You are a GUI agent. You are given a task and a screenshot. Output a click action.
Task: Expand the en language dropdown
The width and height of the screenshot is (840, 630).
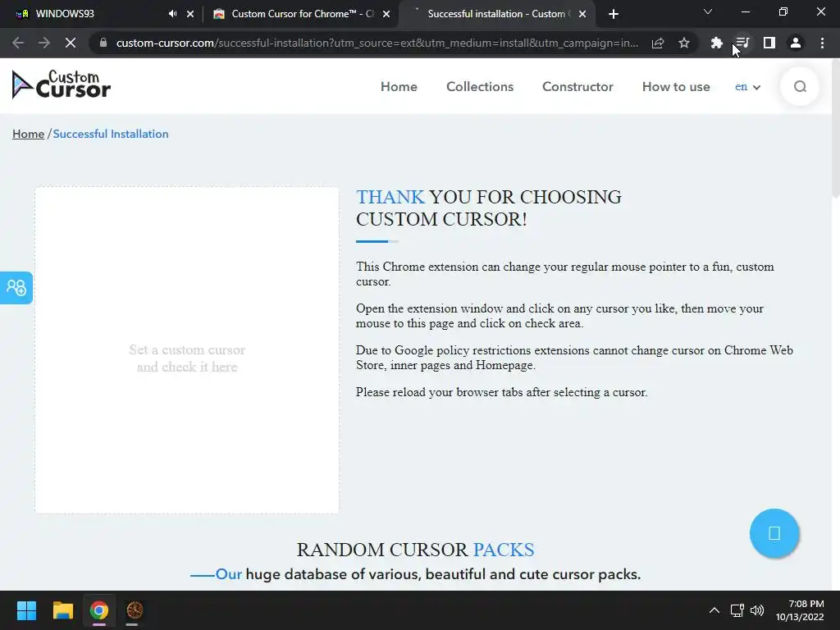coord(747,87)
